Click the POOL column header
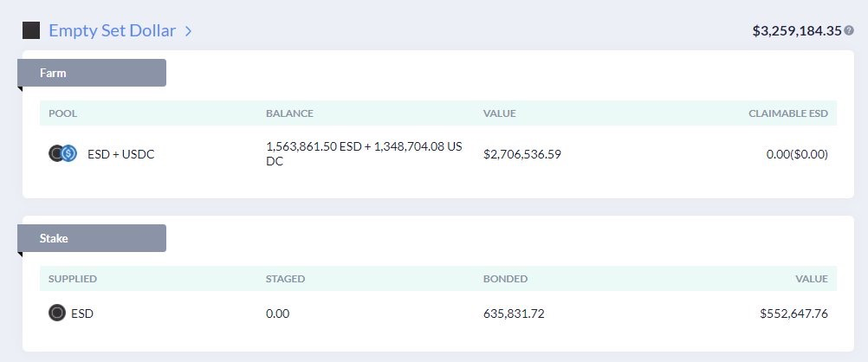 tap(63, 113)
